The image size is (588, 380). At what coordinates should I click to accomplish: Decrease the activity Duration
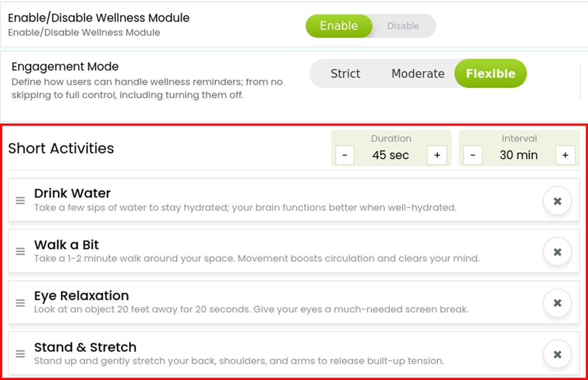345,155
